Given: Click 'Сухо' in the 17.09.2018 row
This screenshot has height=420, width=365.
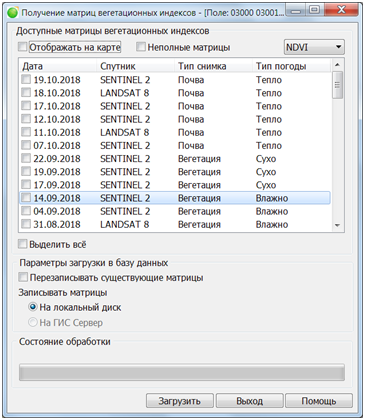Looking at the screenshot, I should (266, 185).
